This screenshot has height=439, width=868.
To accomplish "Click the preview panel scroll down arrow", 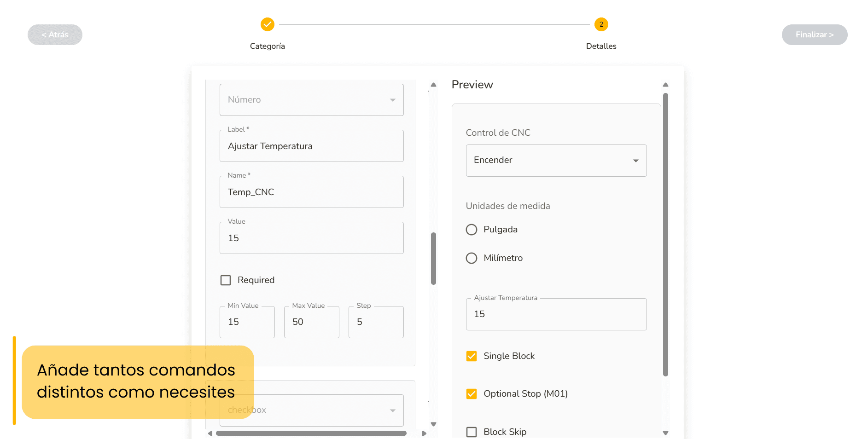I will coord(665,433).
